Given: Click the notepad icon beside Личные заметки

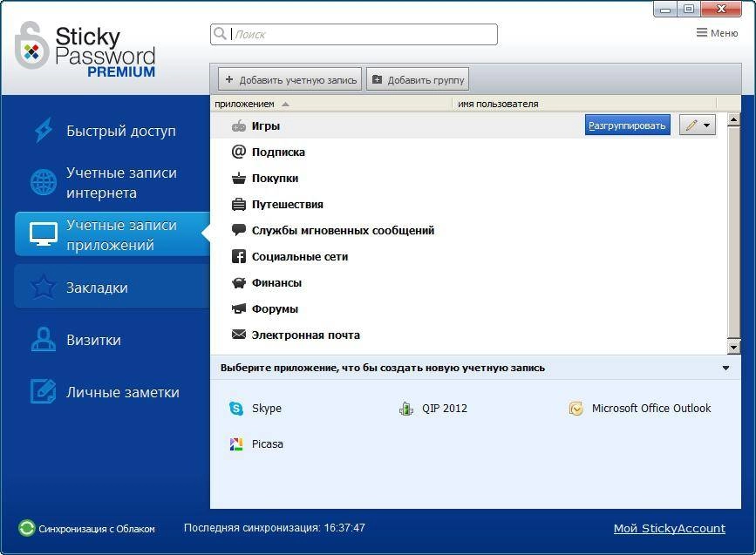Looking at the screenshot, I should [x=44, y=391].
